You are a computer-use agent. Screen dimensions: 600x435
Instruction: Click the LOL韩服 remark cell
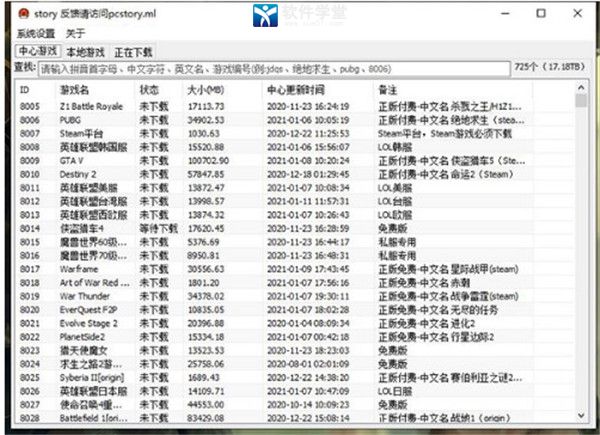point(395,147)
